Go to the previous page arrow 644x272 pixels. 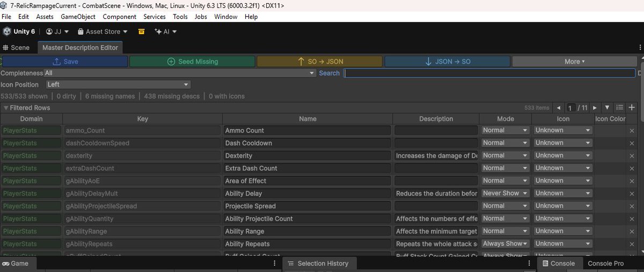559,108
